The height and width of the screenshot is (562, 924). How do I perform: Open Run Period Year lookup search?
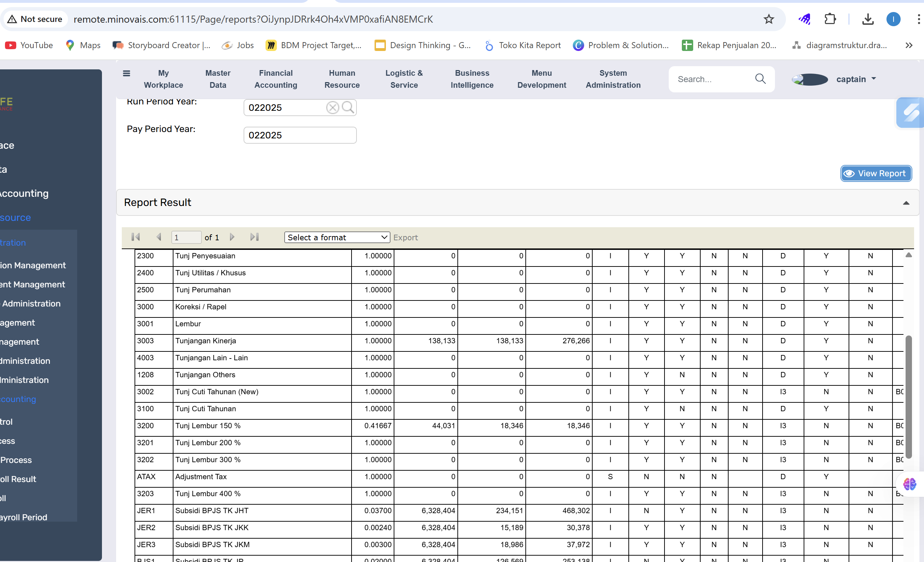(x=348, y=108)
